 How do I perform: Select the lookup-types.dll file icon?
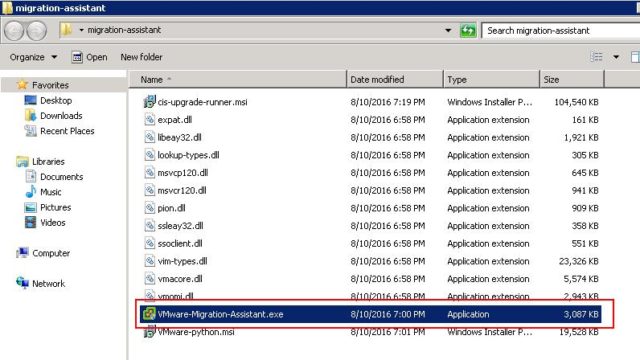pos(149,155)
